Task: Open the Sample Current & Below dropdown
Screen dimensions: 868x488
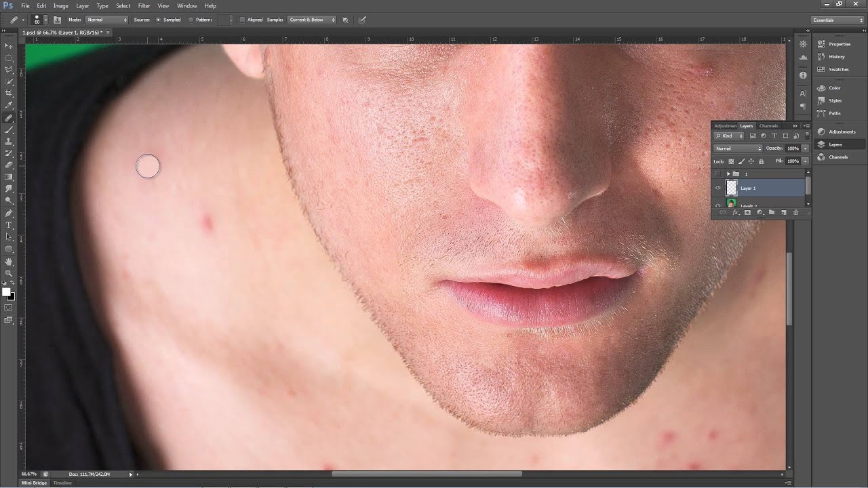Action: (x=311, y=20)
